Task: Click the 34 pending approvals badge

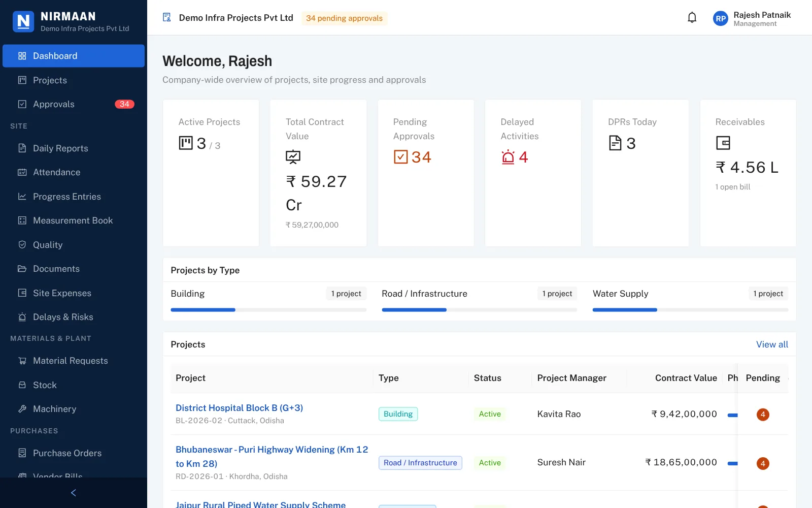Action: point(344,18)
